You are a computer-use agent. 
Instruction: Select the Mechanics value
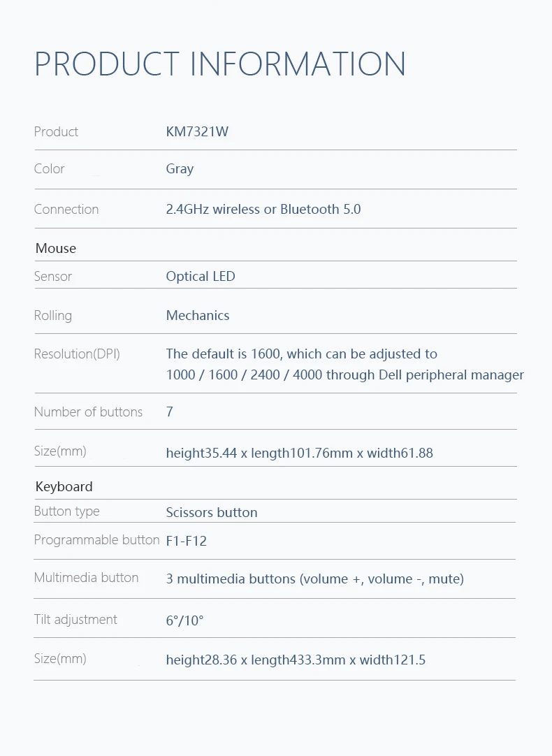point(198,315)
